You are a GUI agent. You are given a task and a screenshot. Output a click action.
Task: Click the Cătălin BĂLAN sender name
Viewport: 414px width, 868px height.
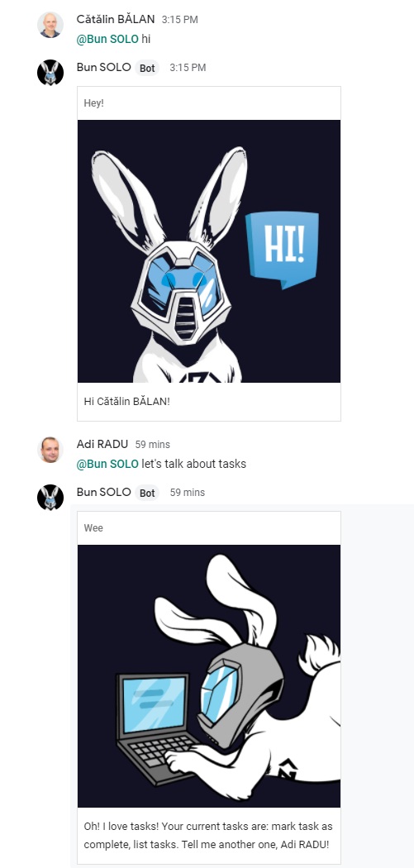tap(116, 19)
